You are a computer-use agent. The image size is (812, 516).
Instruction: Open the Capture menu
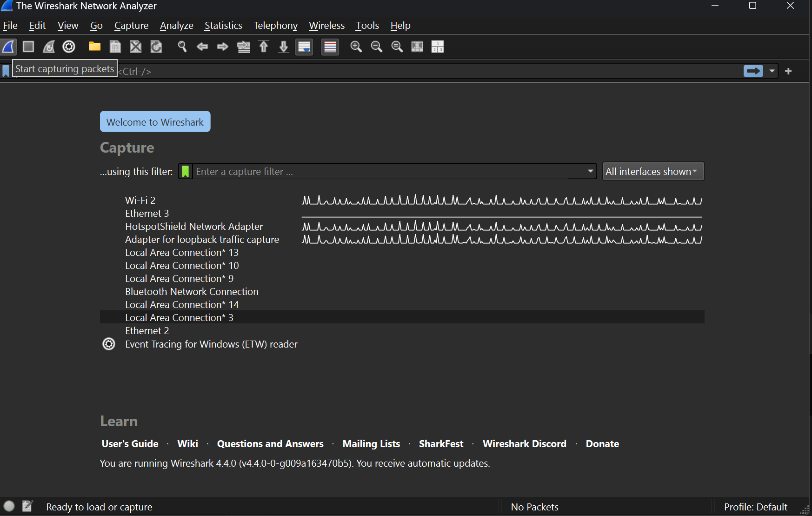point(132,26)
